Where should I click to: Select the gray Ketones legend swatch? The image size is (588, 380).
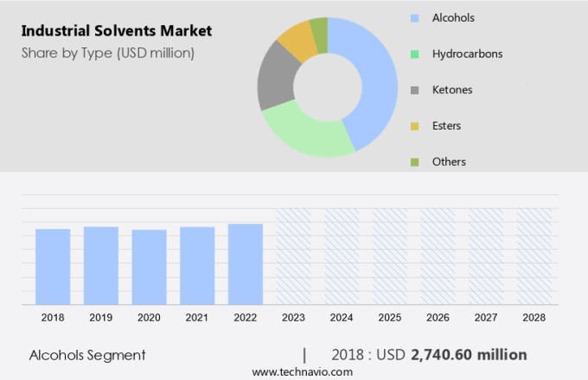tap(415, 90)
